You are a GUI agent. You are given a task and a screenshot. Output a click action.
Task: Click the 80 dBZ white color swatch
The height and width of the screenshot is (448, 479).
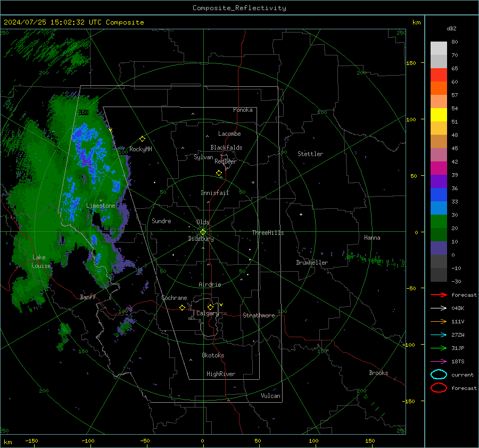[439, 48]
